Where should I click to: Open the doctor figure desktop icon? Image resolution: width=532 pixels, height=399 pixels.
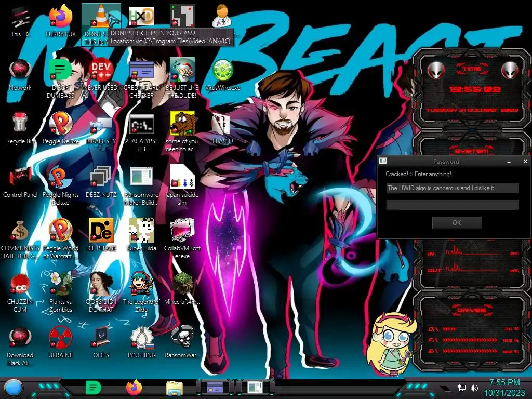pos(222,16)
